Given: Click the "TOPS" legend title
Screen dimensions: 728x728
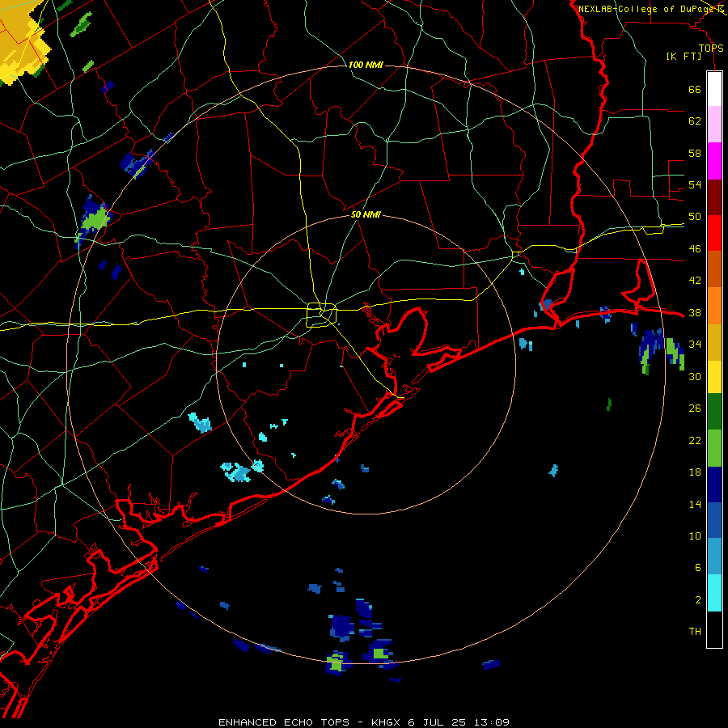Looking at the screenshot, I should pyautogui.click(x=711, y=49).
